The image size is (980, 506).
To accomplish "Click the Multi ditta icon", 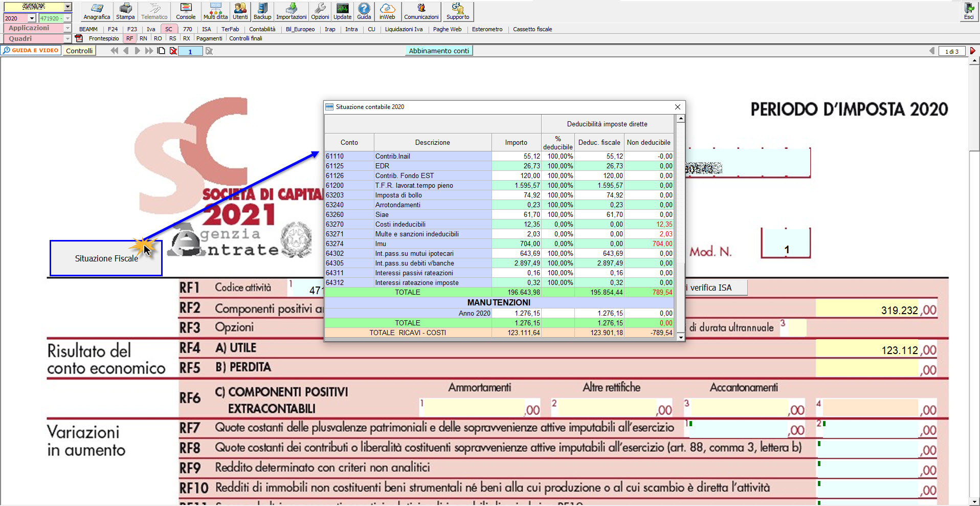I will pos(215,11).
